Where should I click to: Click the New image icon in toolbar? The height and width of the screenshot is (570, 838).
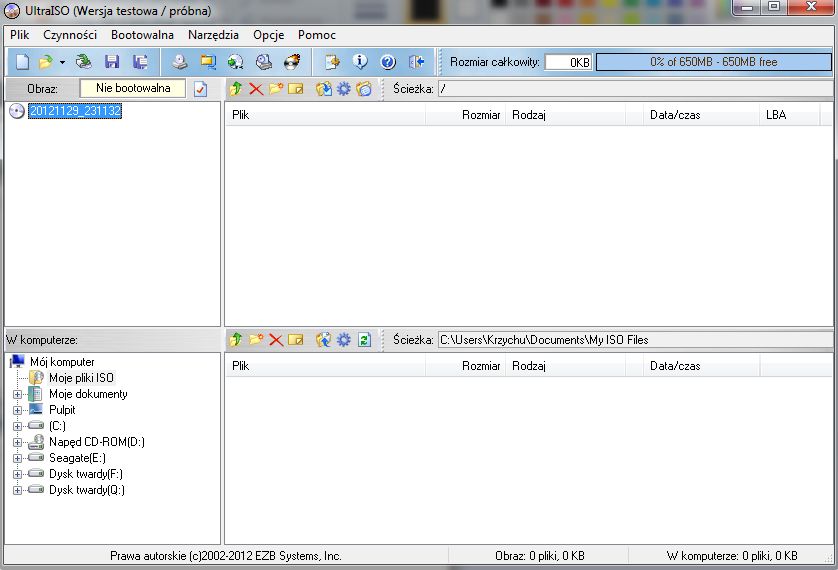point(22,62)
